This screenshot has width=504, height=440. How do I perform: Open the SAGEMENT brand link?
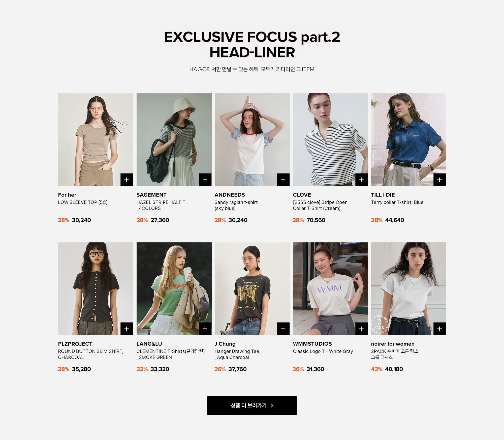[151, 195]
